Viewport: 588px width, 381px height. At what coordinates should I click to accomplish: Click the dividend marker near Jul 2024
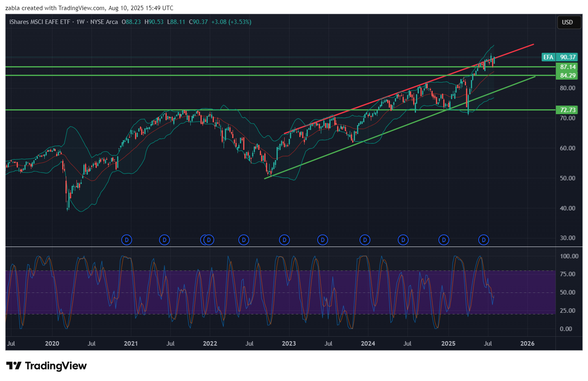403,240
